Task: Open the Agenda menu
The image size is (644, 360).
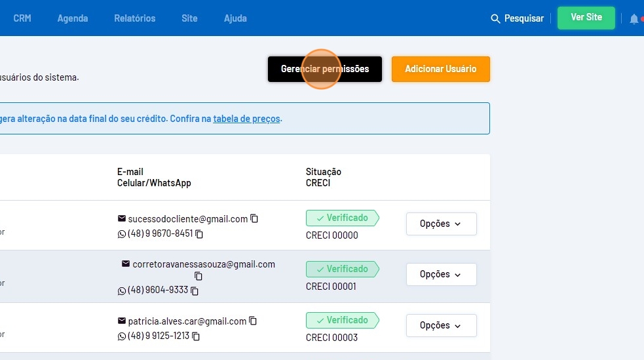Action: (x=73, y=18)
